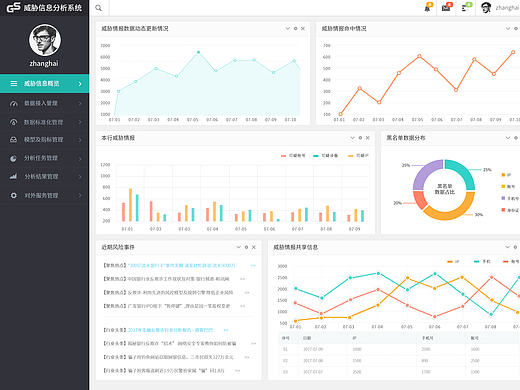Screen dimensions: 520x390
Task: Toggle the orange IP legend in the 黑名单数据分布 donut chart
Action: [x=506, y=175]
